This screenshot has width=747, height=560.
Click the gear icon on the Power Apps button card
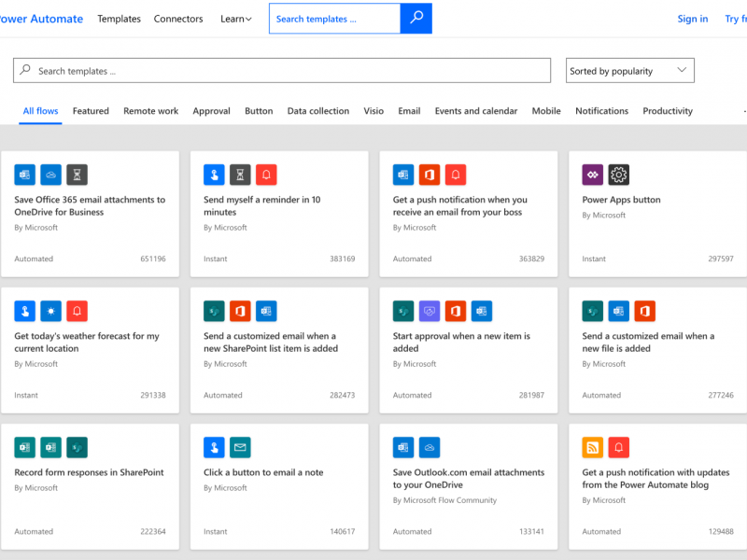click(619, 175)
